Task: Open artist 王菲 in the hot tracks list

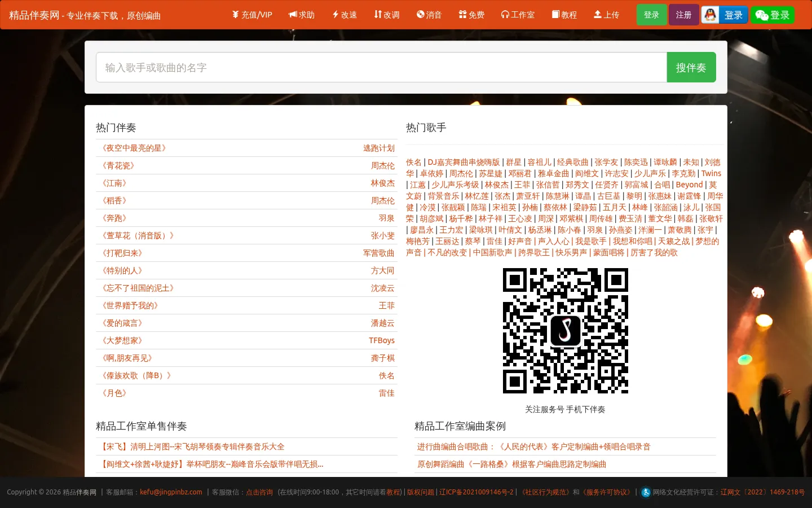Action: [x=387, y=305]
